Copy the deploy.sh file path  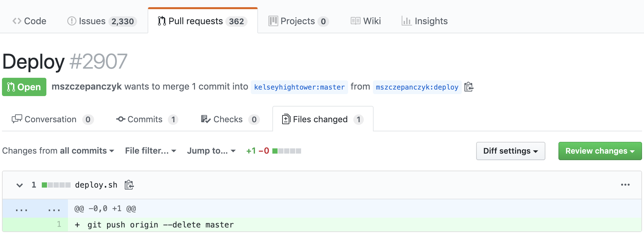pos(129,185)
